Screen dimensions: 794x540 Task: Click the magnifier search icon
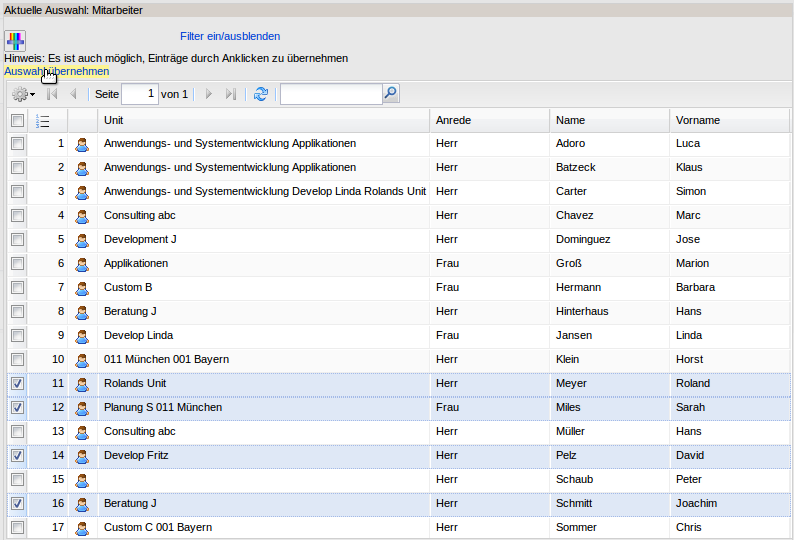click(390, 94)
